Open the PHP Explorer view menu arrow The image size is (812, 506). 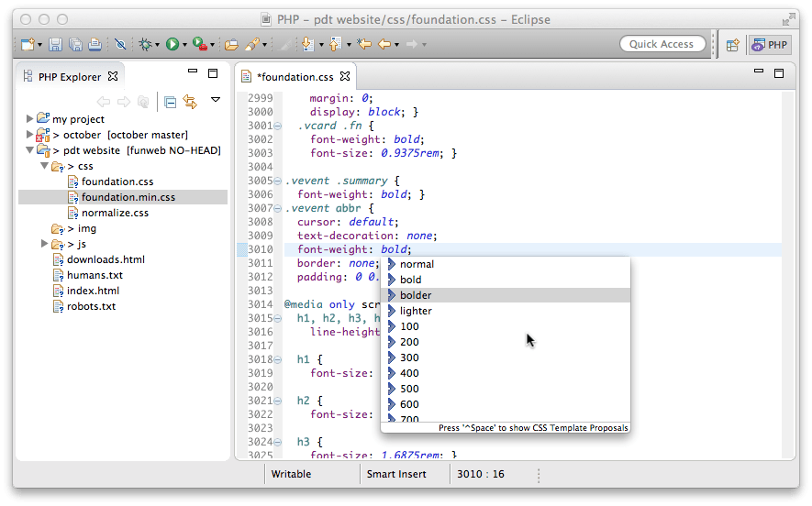(x=216, y=100)
